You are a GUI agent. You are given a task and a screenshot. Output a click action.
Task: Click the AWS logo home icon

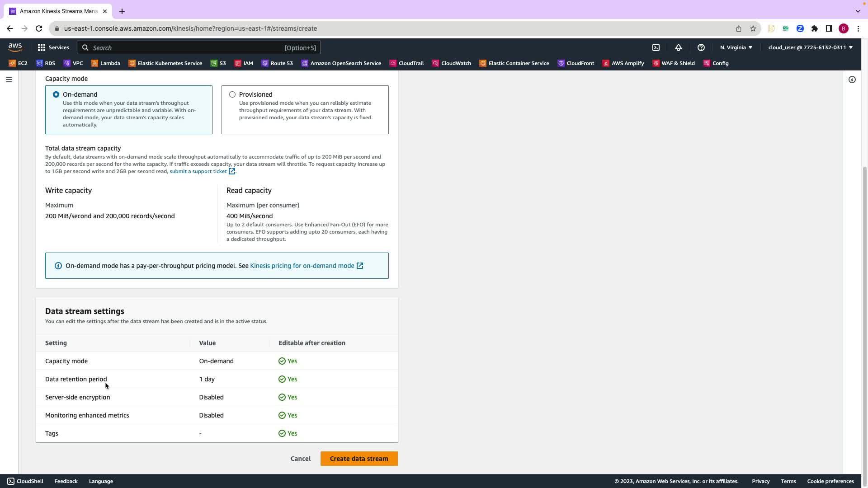point(15,47)
